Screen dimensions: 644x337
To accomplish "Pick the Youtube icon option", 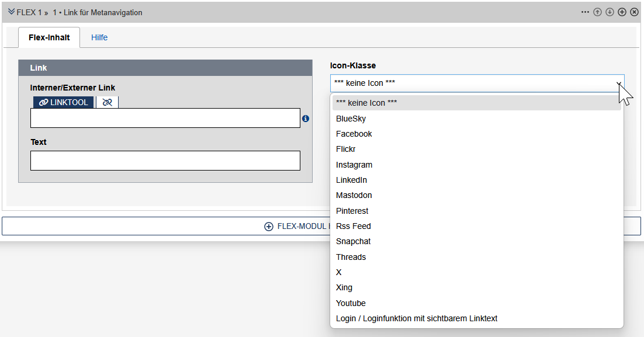I will coord(351,303).
